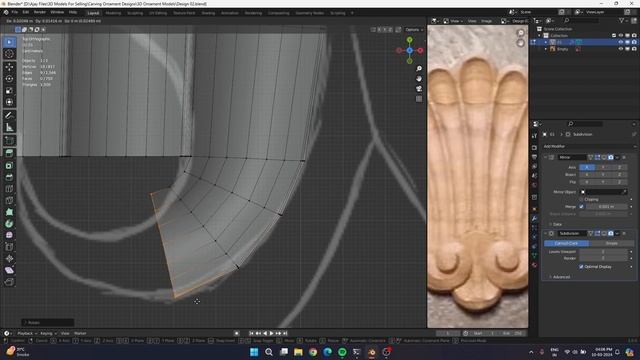The width and height of the screenshot is (640, 360).
Task: Select the Cursor tool
Action: pos(9,54)
